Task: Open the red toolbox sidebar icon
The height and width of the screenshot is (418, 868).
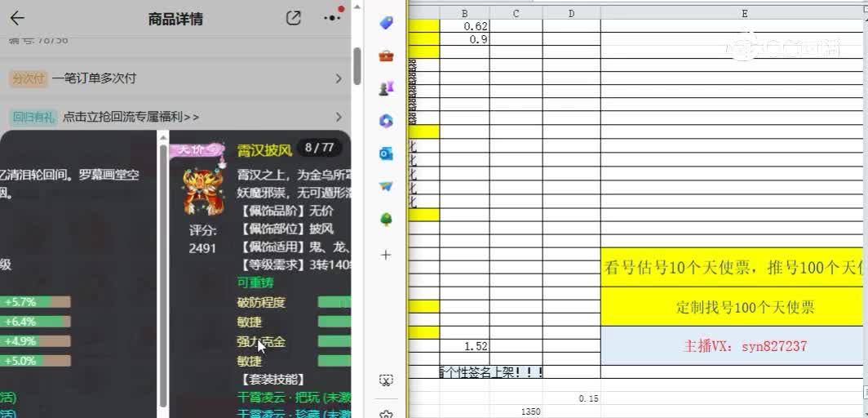Action: 386,56
